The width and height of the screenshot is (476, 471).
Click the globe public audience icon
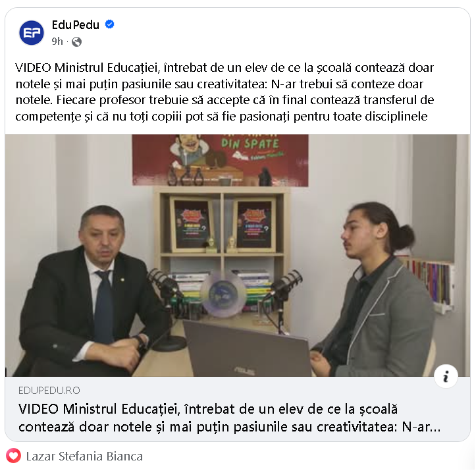76,42
